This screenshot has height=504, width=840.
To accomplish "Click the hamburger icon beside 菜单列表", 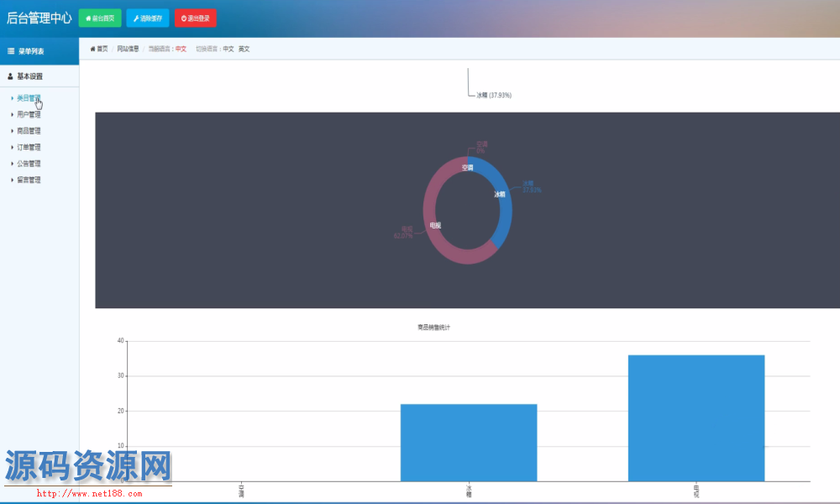I will (11, 51).
